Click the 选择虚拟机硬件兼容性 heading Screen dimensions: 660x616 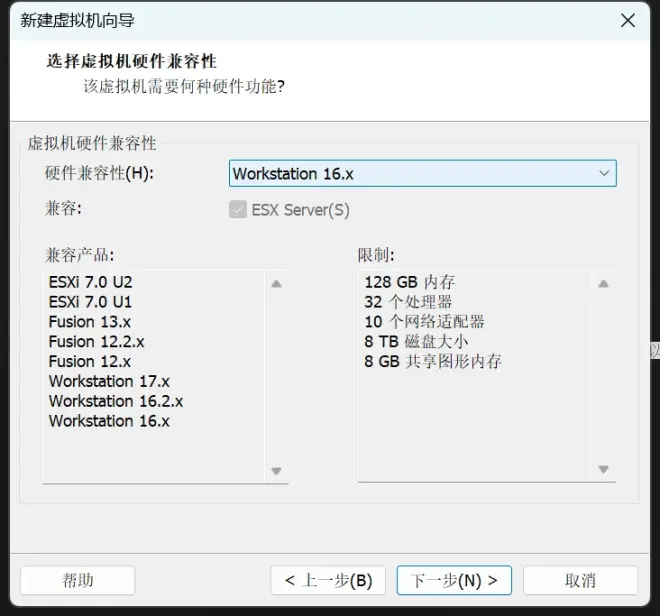tap(131, 61)
